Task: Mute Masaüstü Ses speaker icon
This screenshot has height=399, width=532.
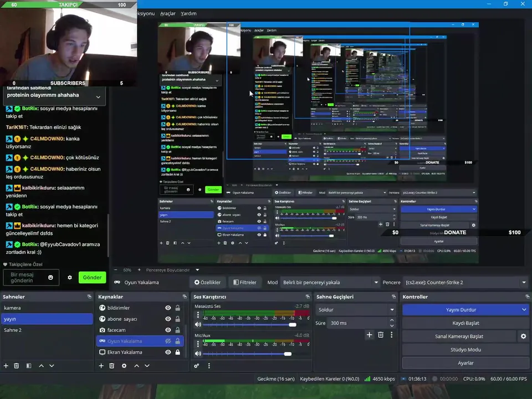Action: click(x=198, y=324)
